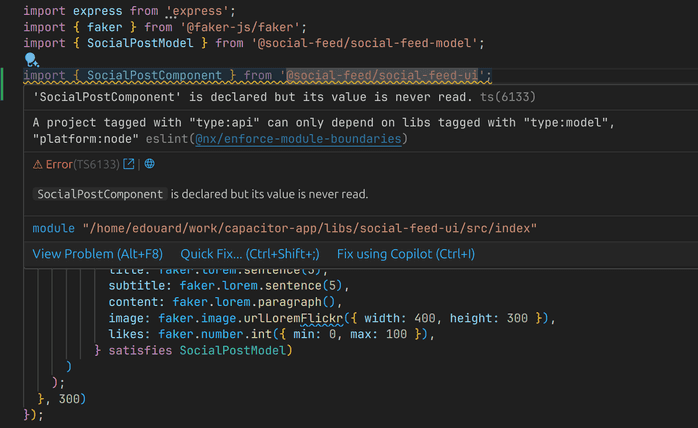Choose Fix using Copilot
Screen dimensions: 698x428
tap(406, 254)
